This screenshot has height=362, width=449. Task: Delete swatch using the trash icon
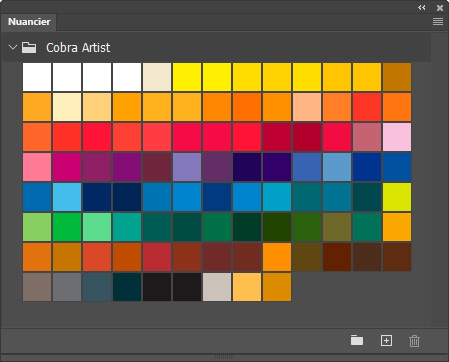[x=414, y=341]
